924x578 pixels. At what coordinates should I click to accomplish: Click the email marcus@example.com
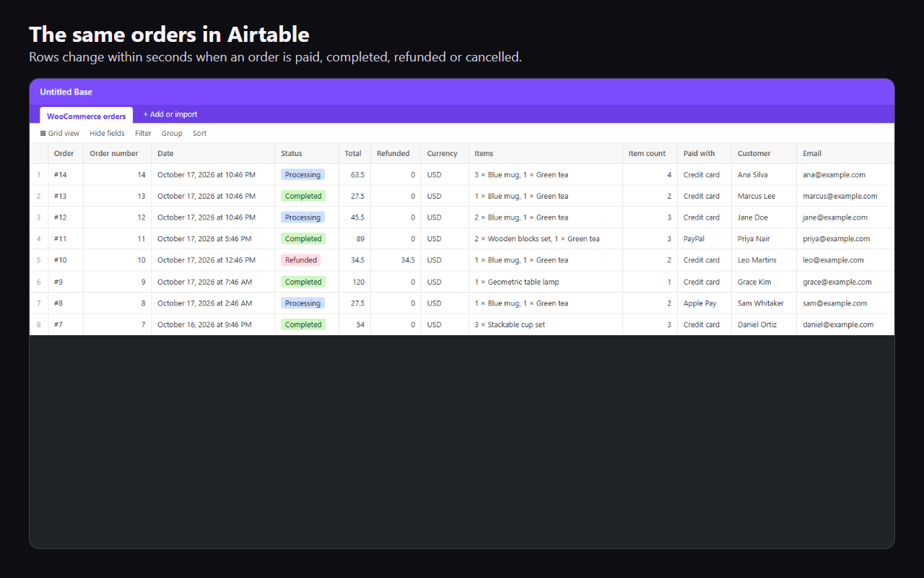840,196
